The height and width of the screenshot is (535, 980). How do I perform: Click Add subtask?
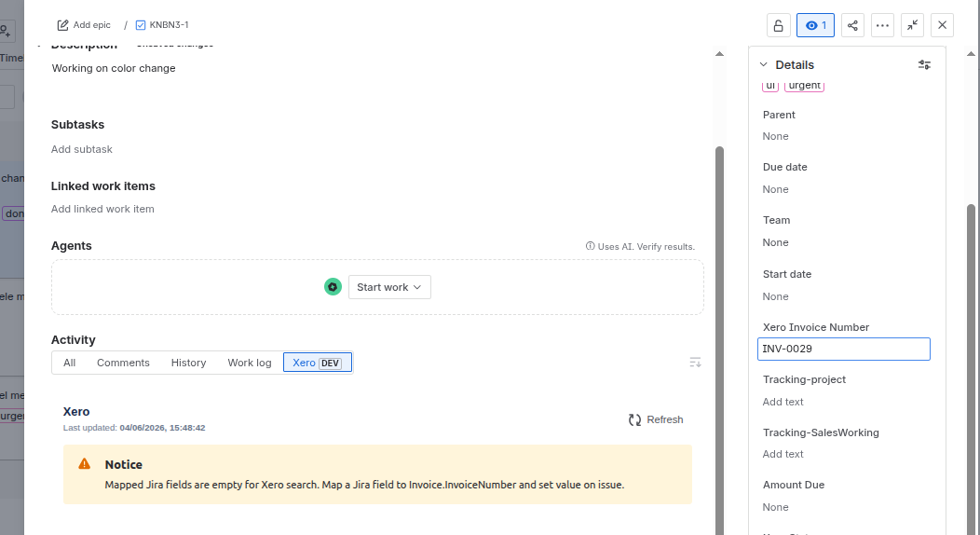click(x=82, y=149)
